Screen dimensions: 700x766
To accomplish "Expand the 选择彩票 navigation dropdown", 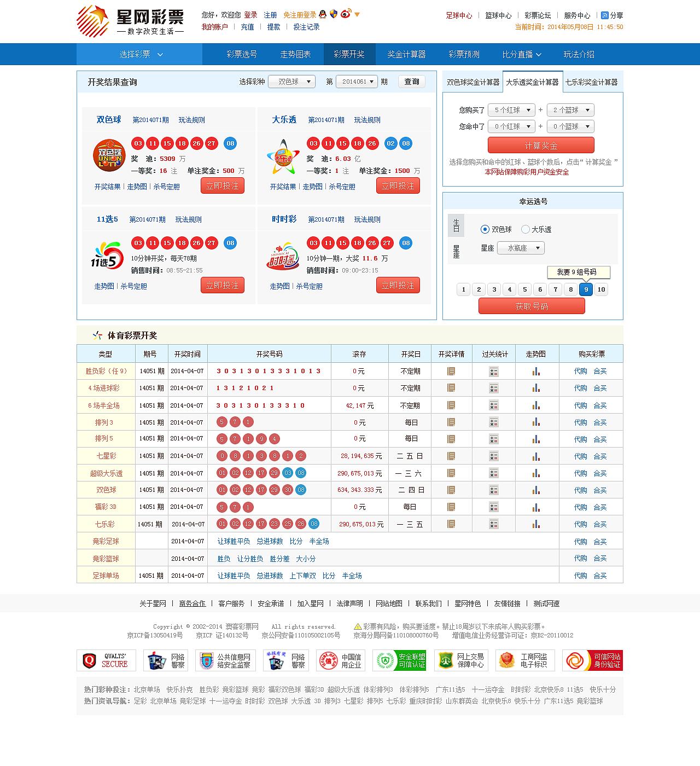I will pos(139,54).
